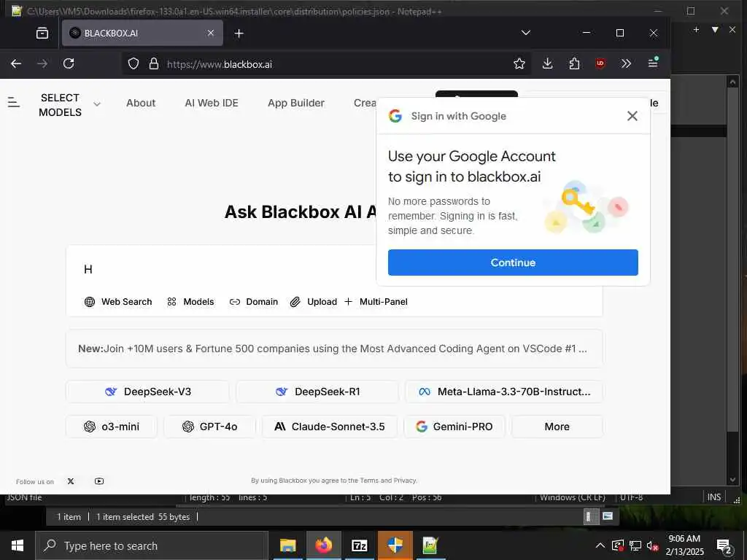Open the uBlock Origin extension

click(x=600, y=63)
